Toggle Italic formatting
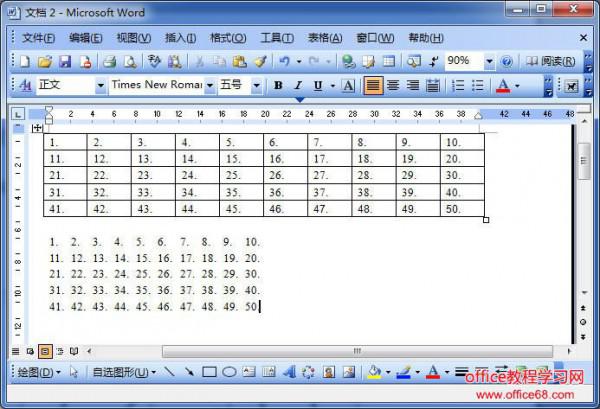Screen dimensions: 600x409 [x=298, y=85]
